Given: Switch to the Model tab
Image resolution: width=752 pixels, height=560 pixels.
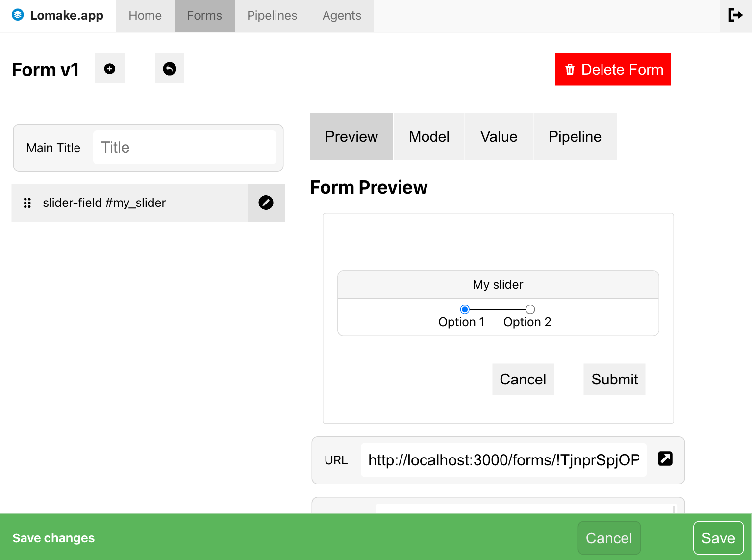Looking at the screenshot, I should click(429, 136).
